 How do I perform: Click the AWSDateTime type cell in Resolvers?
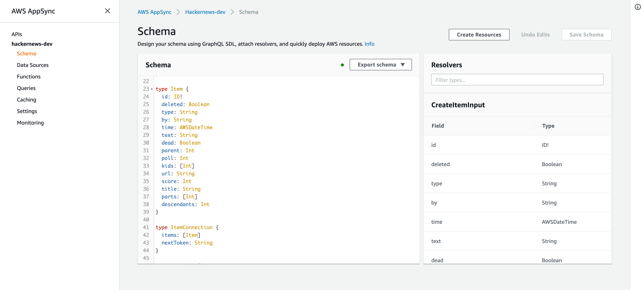tap(559, 222)
